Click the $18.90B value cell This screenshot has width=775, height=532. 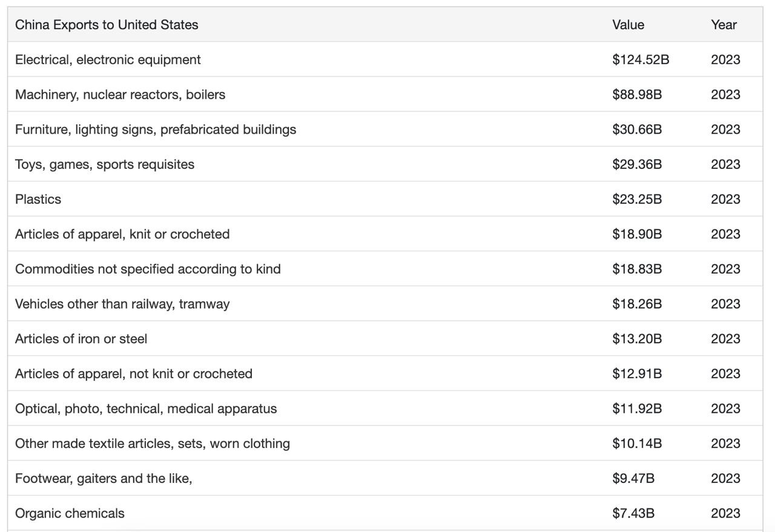[637, 234]
